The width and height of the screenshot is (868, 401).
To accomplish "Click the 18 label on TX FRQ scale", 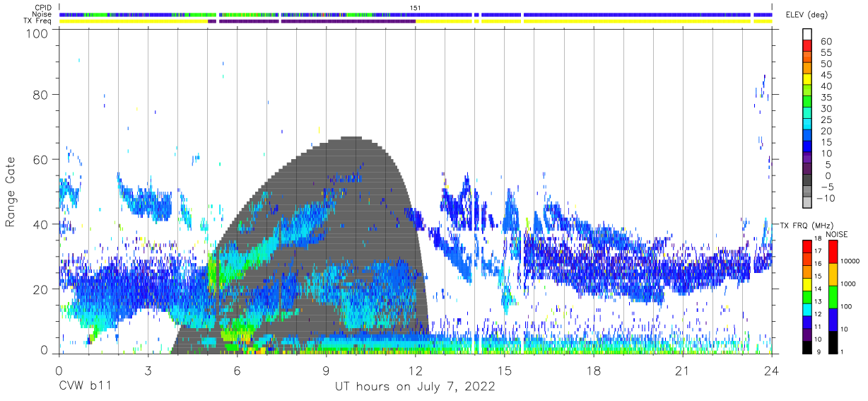I will point(817,239).
